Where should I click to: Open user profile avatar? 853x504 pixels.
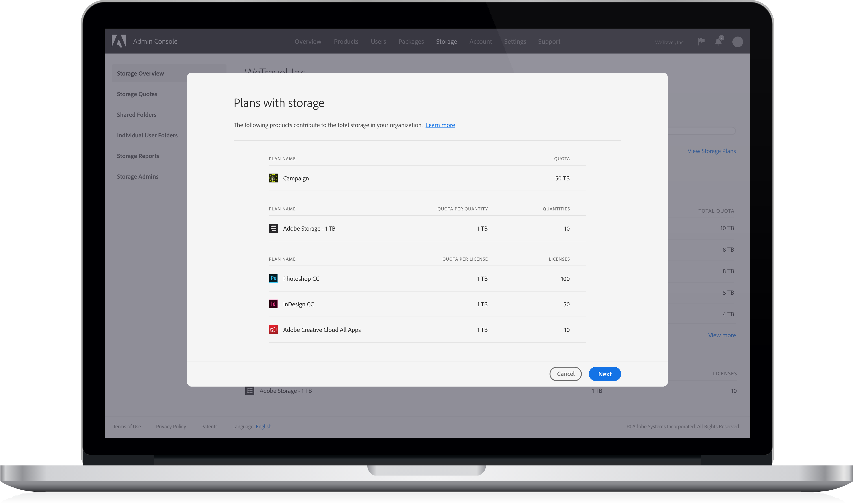(x=738, y=42)
